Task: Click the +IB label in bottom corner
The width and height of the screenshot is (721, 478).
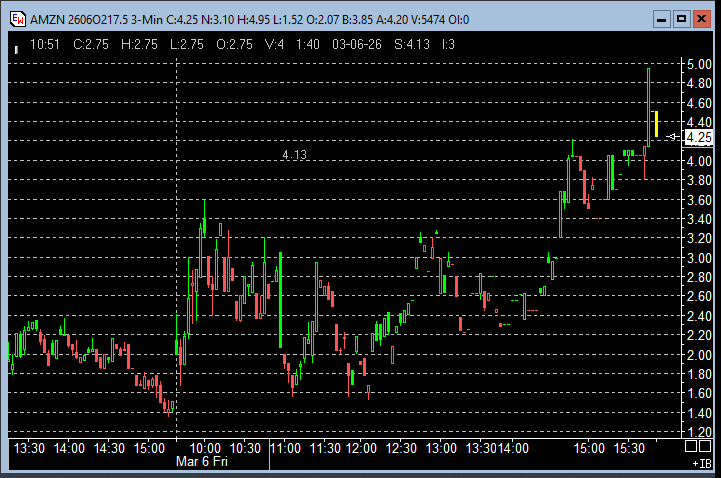Action: (700, 464)
